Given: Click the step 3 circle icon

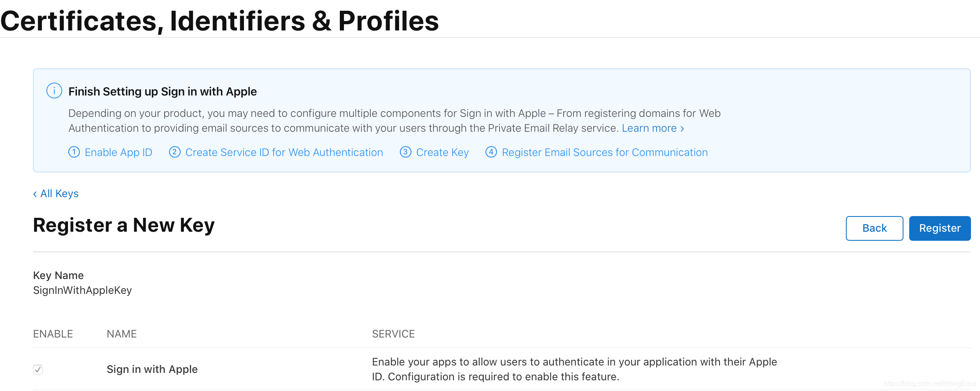Looking at the screenshot, I should click(x=406, y=152).
